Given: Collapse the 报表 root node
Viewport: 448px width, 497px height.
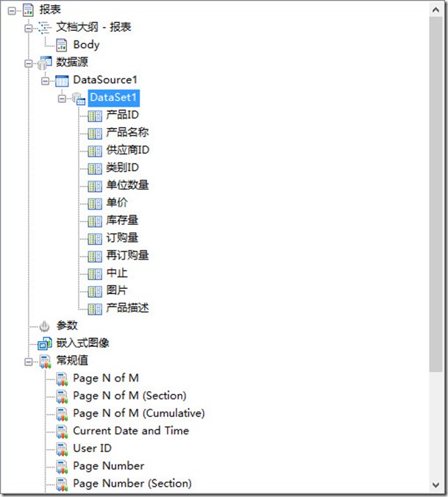Looking at the screenshot, I should point(12,11).
